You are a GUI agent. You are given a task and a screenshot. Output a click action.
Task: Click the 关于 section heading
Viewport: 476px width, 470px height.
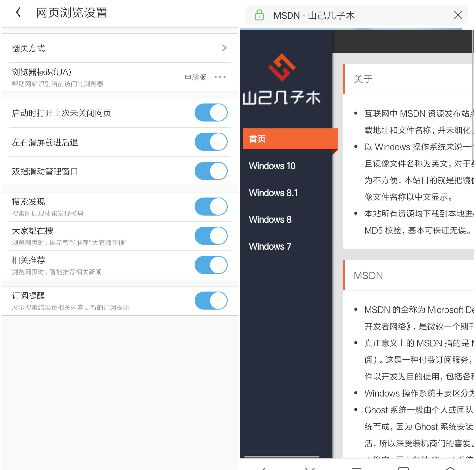click(363, 79)
